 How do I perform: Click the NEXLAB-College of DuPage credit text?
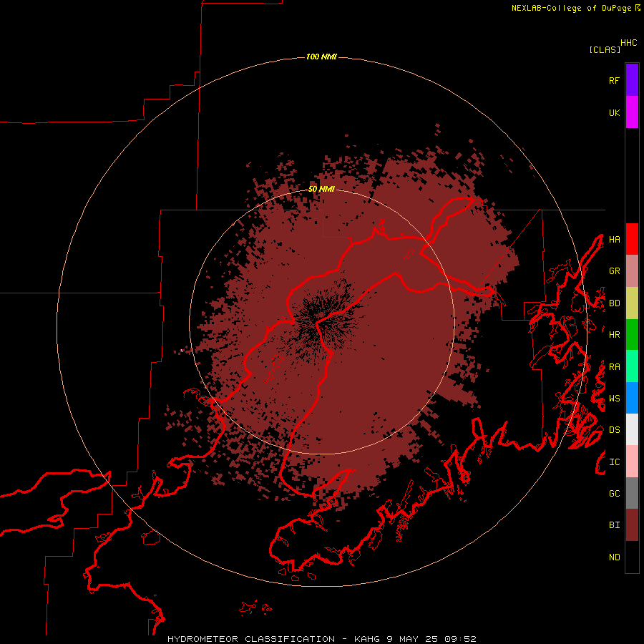click(571, 8)
